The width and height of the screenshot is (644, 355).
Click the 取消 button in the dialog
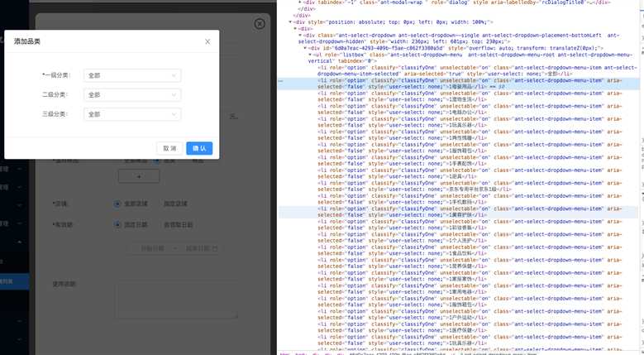point(169,148)
